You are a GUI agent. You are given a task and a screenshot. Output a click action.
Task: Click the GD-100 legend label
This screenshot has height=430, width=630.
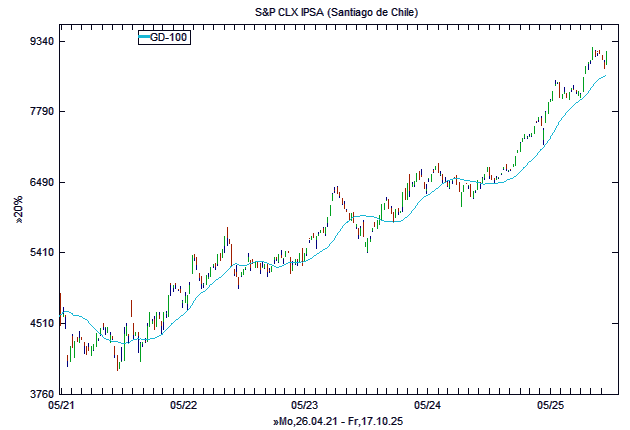pyautogui.click(x=169, y=37)
